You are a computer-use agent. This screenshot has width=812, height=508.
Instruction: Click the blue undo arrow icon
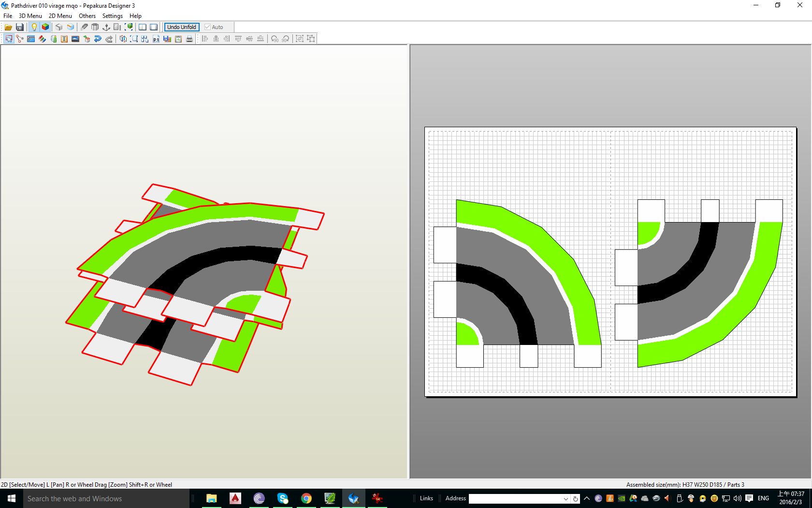(x=98, y=39)
